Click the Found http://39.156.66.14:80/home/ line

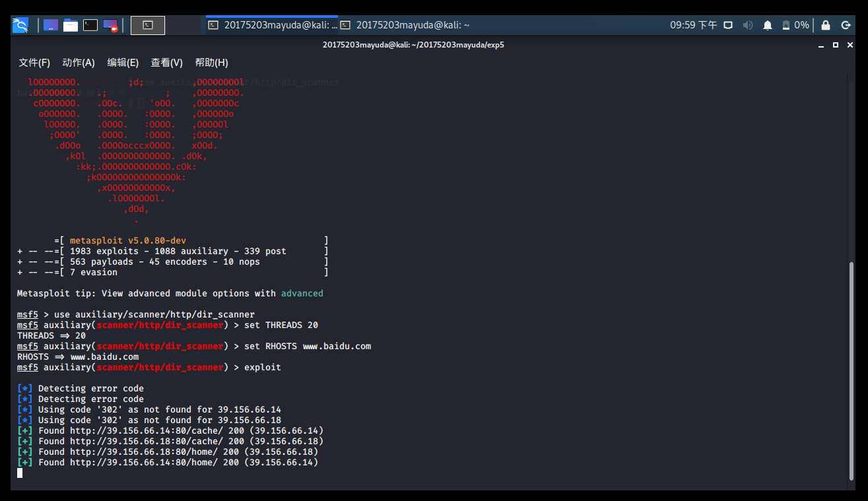tap(168, 463)
